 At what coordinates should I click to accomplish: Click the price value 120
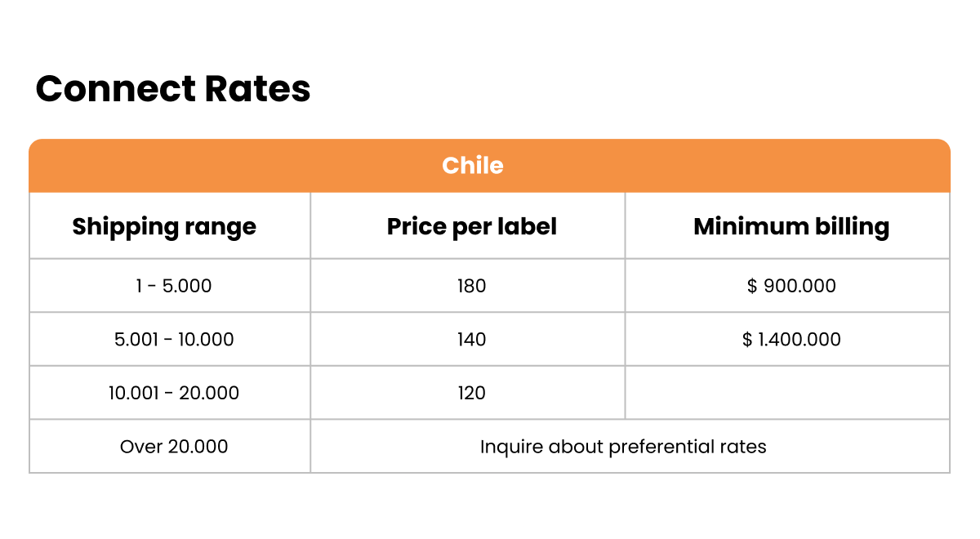pos(471,393)
